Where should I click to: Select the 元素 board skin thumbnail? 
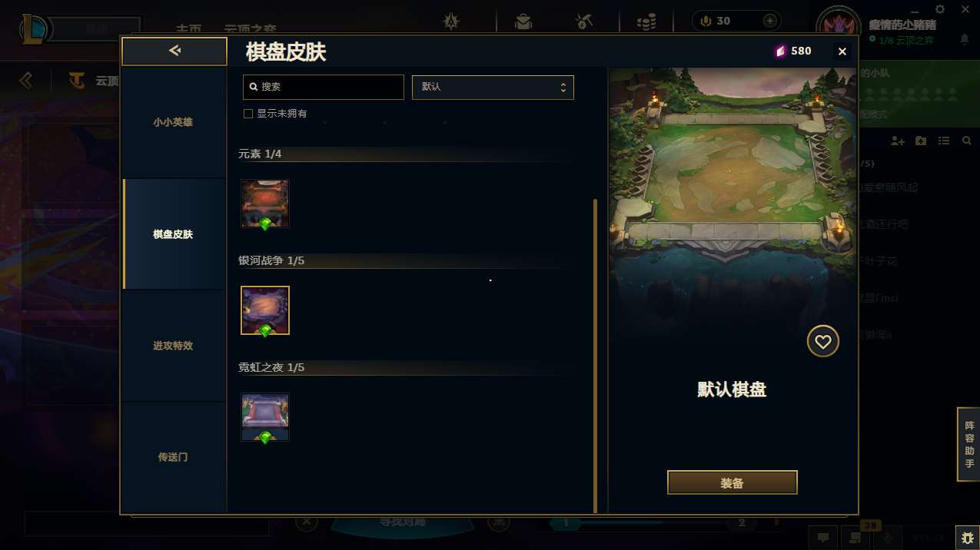265,204
